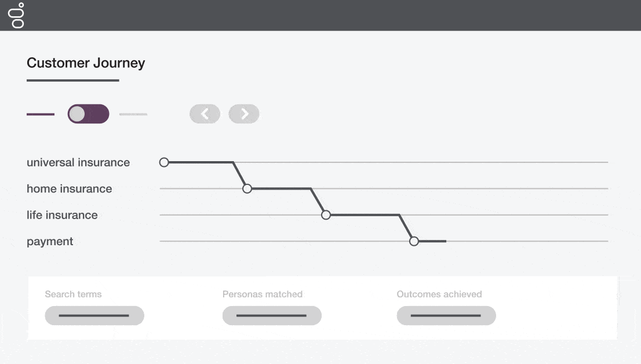This screenshot has width=641, height=364.
Task: Click the home insurance row label
Action: pyautogui.click(x=69, y=188)
